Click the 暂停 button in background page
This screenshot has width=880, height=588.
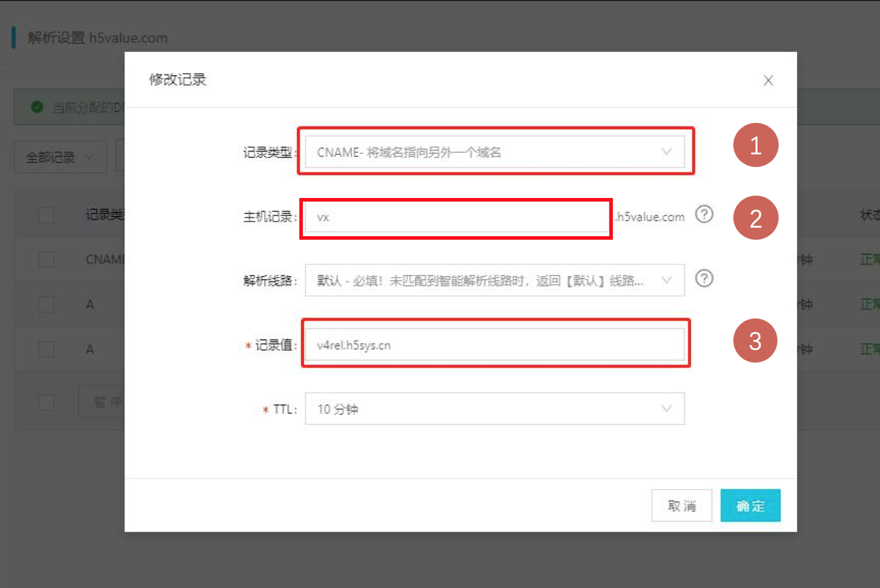(x=101, y=401)
